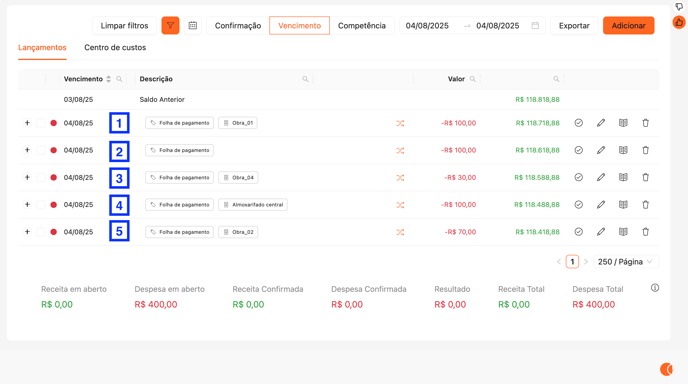Expand the R$ 118.618,88 row with plus
688x384 pixels.
(27, 150)
